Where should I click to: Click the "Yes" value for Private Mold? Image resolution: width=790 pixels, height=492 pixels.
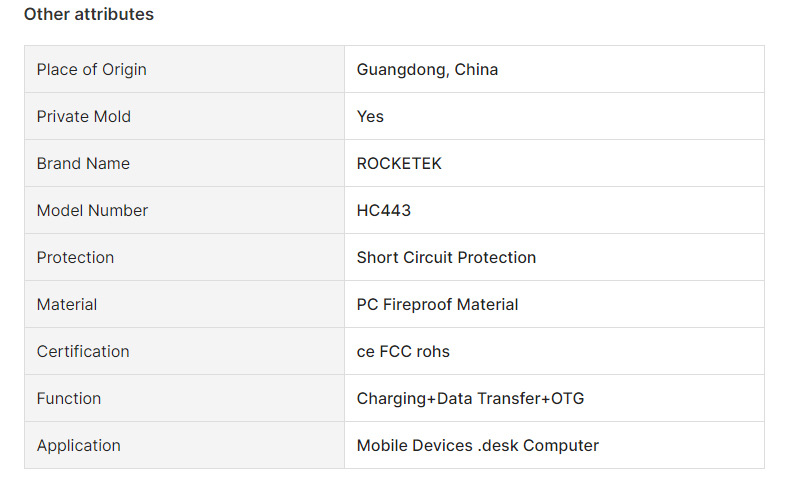tap(370, 116)
